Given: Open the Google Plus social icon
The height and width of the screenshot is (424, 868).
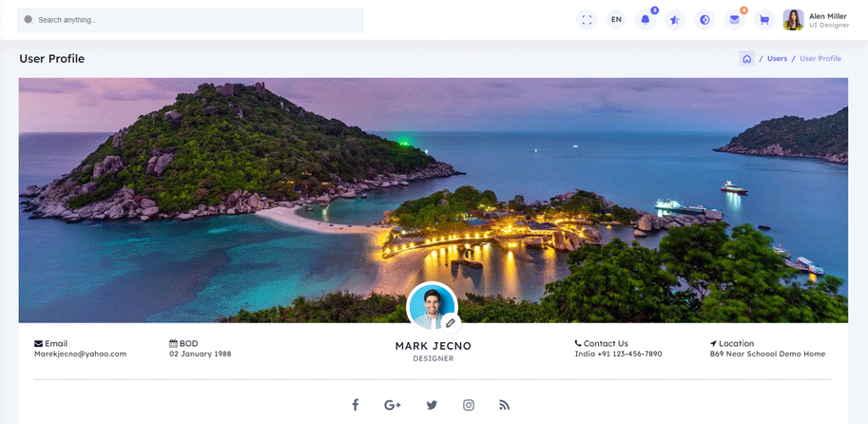Looking at the screenshot, I should point(393,405).
